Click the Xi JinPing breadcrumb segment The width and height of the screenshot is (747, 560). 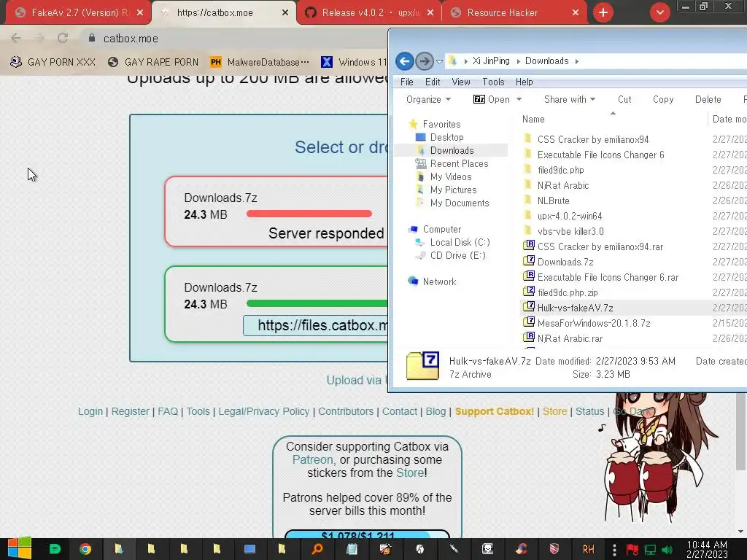point(491,61)
